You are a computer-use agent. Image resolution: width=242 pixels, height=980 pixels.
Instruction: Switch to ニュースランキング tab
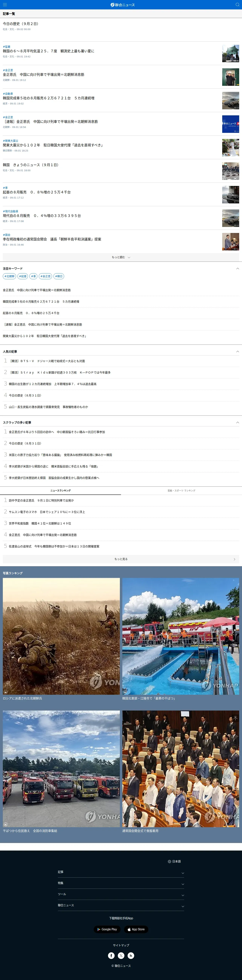coord(61,490)
